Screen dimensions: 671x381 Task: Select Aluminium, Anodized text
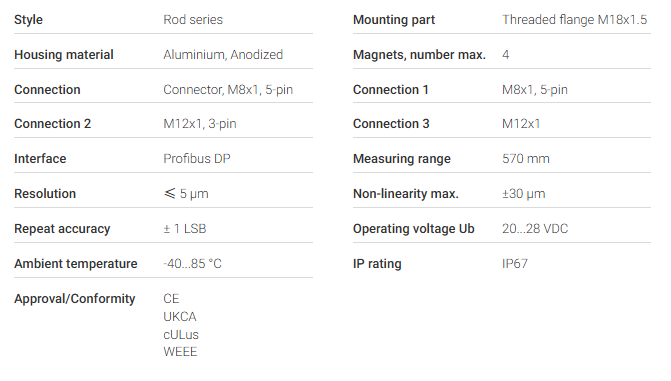[x=223, y=55]
